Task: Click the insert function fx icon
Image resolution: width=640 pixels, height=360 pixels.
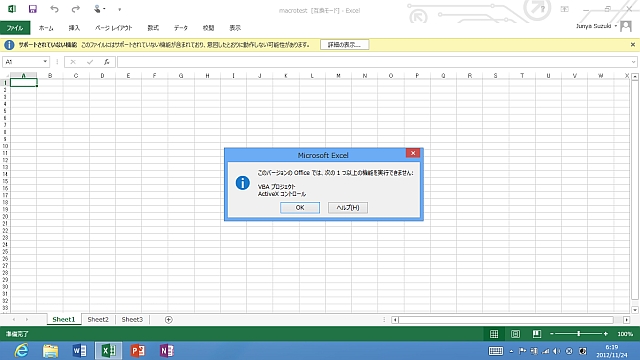Action: [107, 62]
